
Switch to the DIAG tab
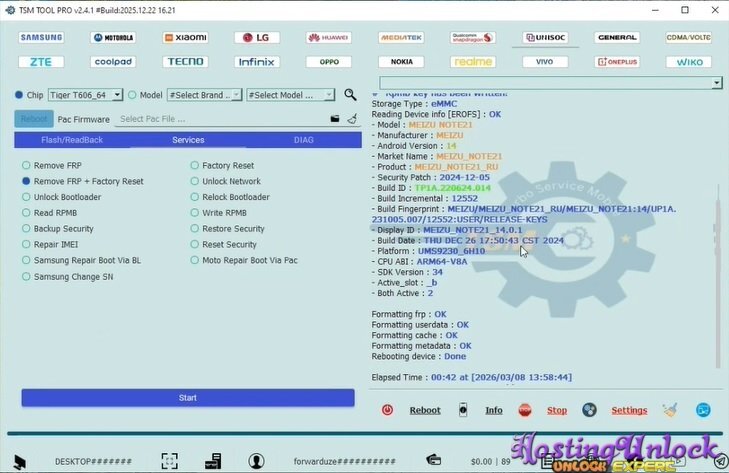[x=304, y=140]
